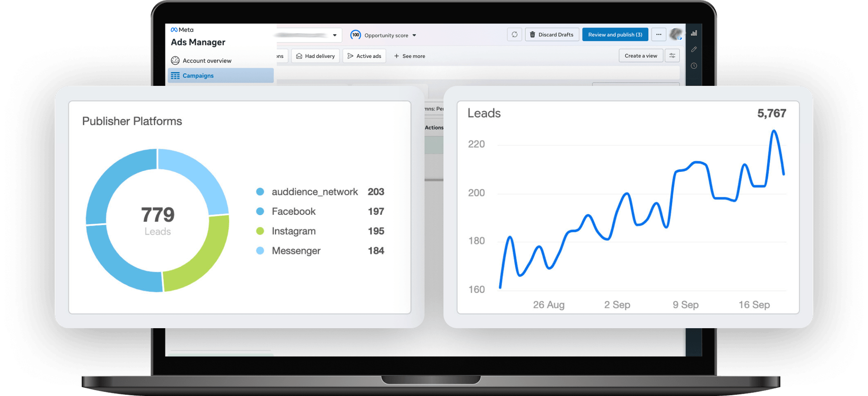This screenshot has width=868, height=396.
Task: Click the 2 Sep axis label
Action: (x=617, y=305)
